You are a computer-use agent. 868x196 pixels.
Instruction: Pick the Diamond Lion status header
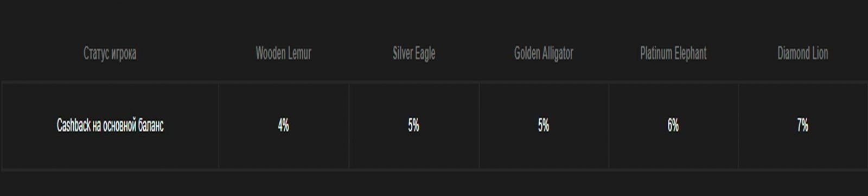pyautogui.click(x=803, y=53)
